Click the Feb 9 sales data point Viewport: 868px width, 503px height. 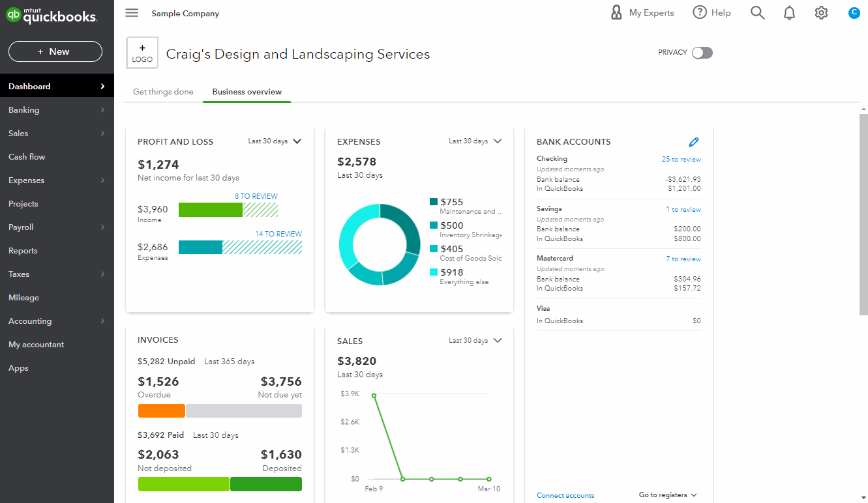point(374,395)
